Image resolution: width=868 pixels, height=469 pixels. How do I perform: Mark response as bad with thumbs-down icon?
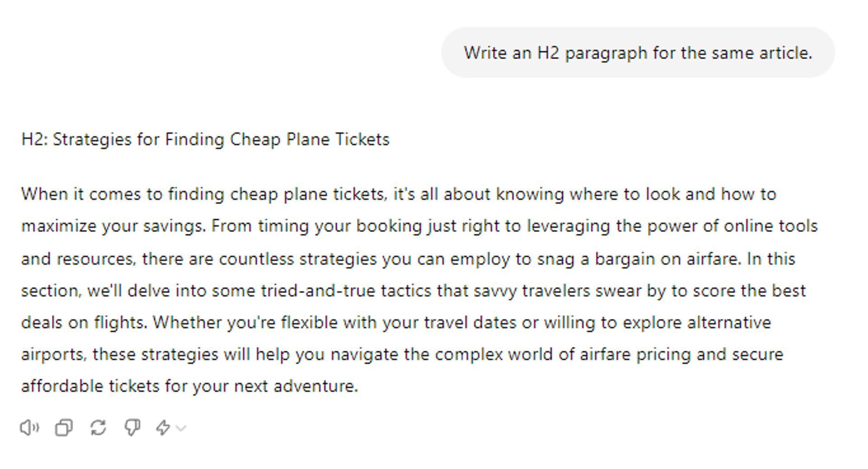[x=132, y=427]
